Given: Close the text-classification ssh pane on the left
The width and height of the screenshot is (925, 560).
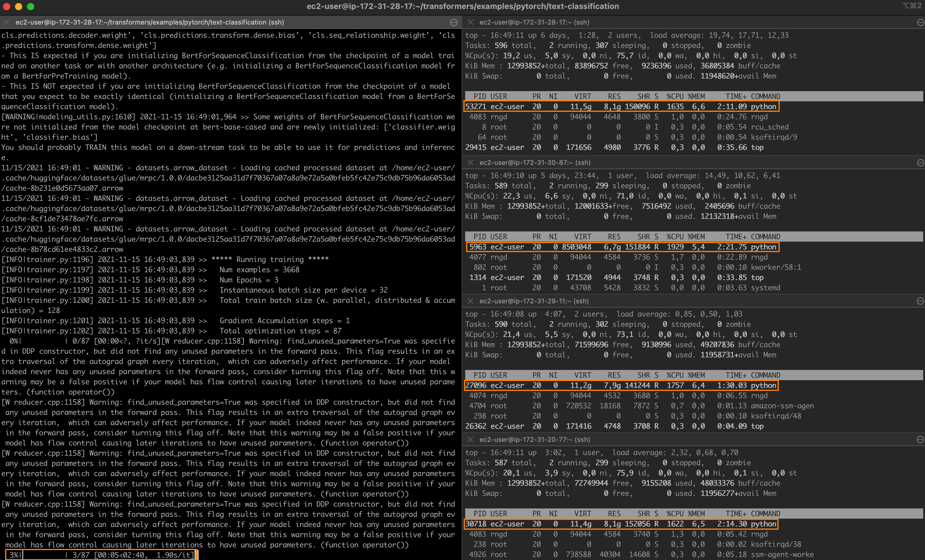Looking at the screenshot, I should pyautogui.click(x=6, y=22).
